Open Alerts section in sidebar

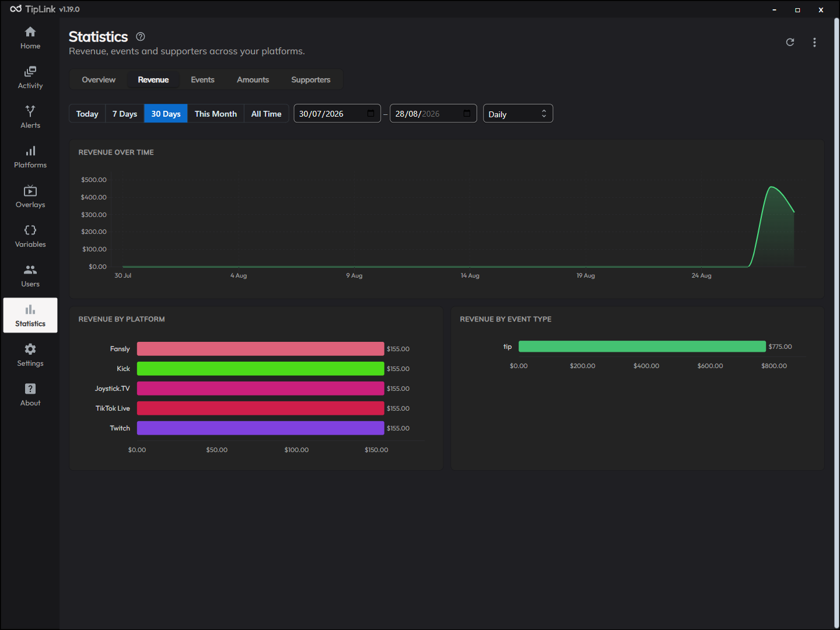30,117
